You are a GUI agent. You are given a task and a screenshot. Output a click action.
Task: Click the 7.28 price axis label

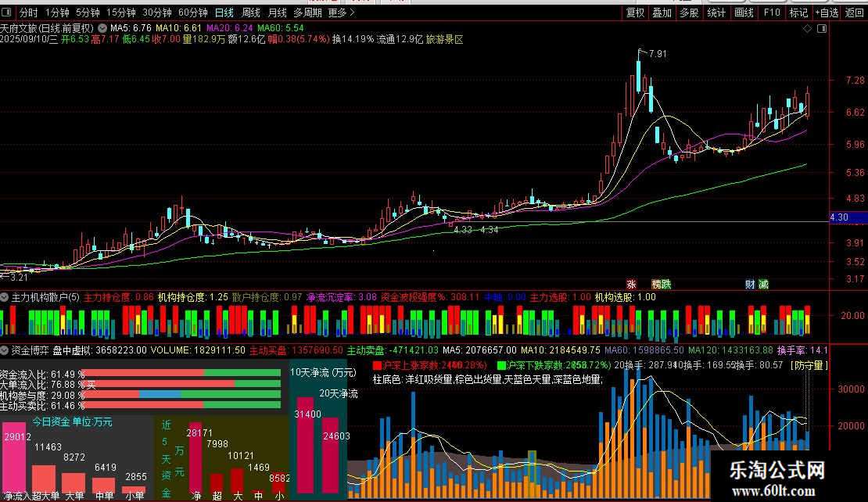tap(855, 81)
